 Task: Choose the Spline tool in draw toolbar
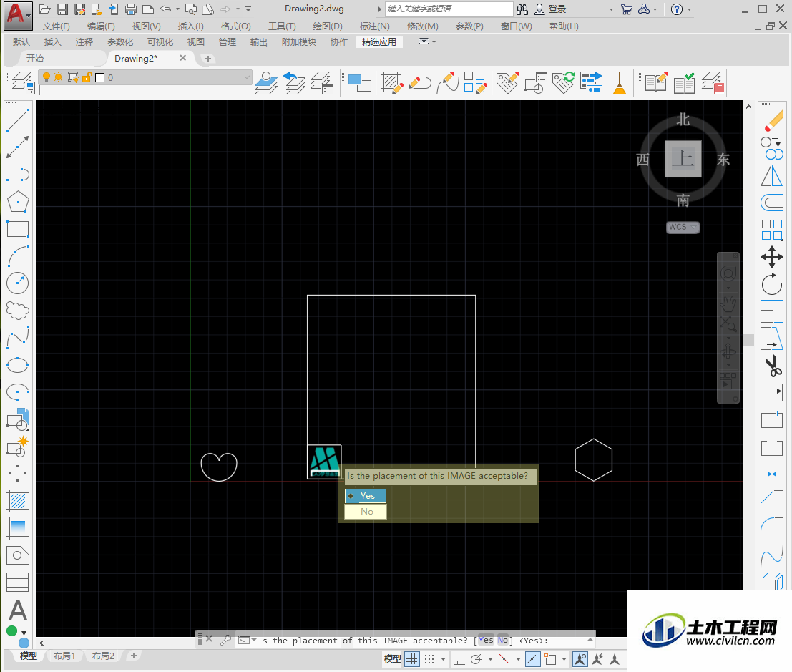(x=18, y=338)
